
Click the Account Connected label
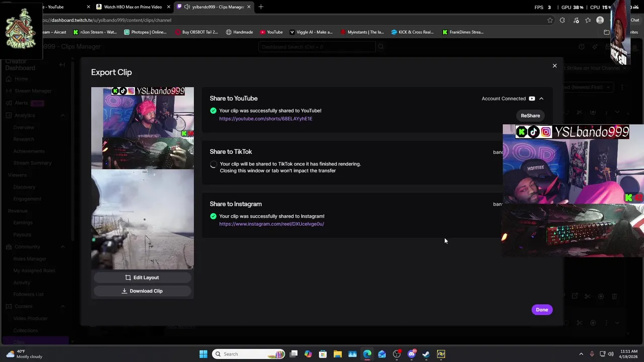[504, 99]
